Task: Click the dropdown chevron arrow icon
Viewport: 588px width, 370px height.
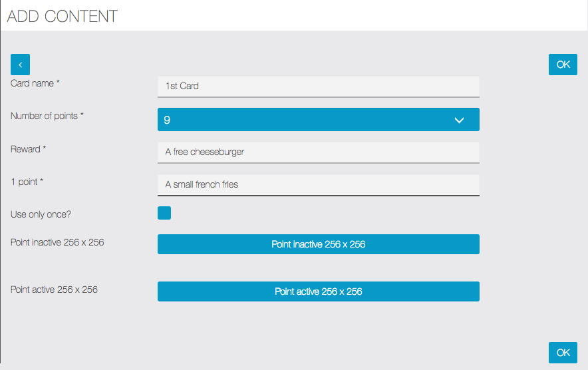Action: click(x=459, y=120)
